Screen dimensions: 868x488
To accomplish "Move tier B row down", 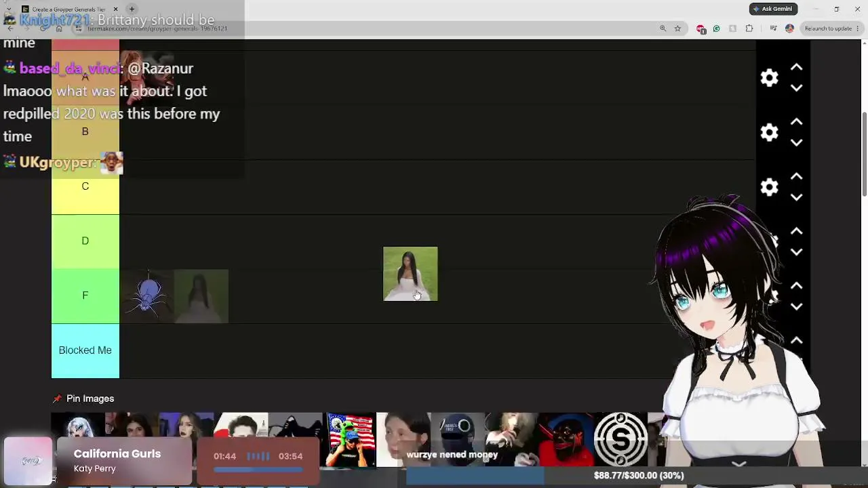I will pyautogui.click(x=797, y=143).
